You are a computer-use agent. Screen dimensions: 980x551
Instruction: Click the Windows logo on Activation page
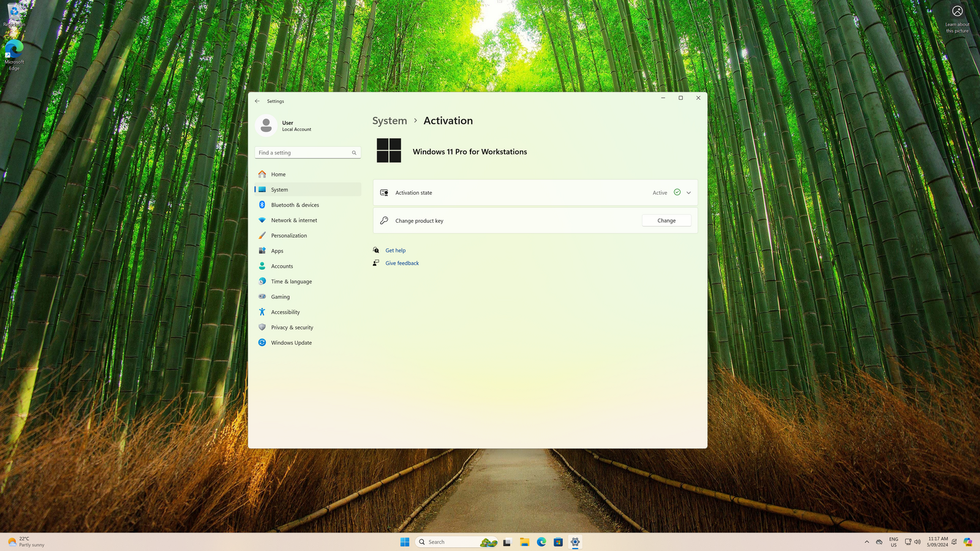pyautogui.click(x=389, y=150)
